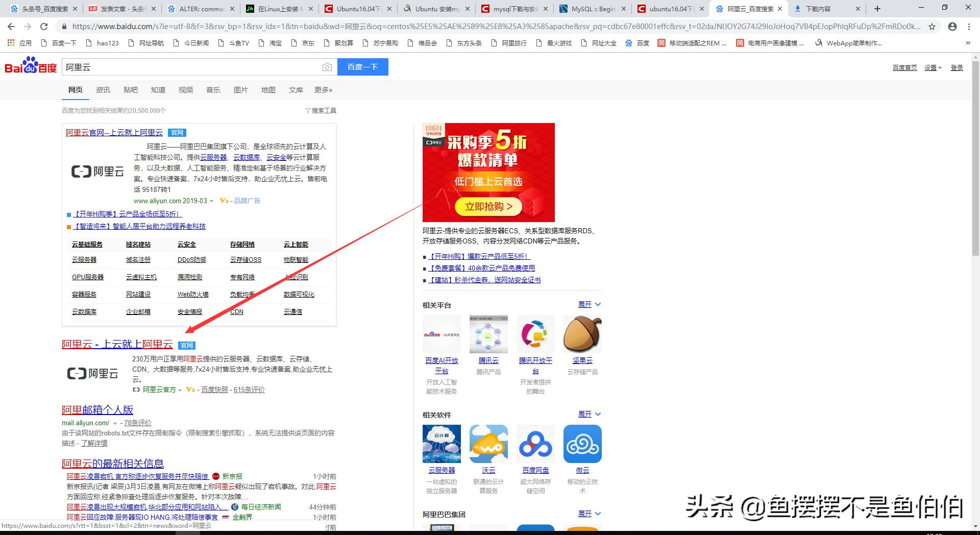Click the 微云 icon in 相关软件

[582, 444]
